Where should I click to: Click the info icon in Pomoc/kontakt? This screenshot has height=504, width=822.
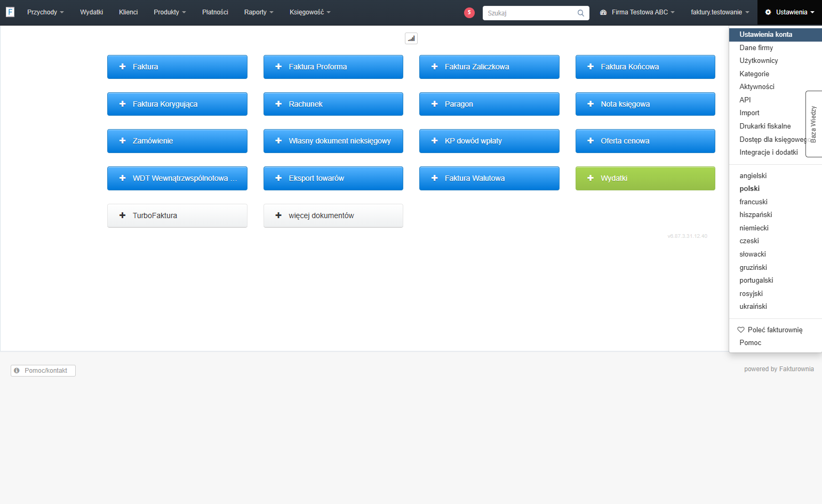coord(17,371)
